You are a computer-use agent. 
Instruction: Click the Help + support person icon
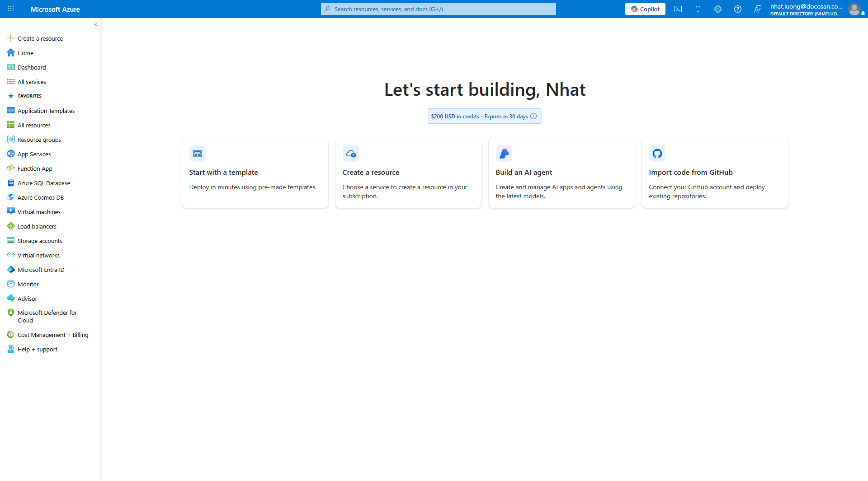pos(11,349)
